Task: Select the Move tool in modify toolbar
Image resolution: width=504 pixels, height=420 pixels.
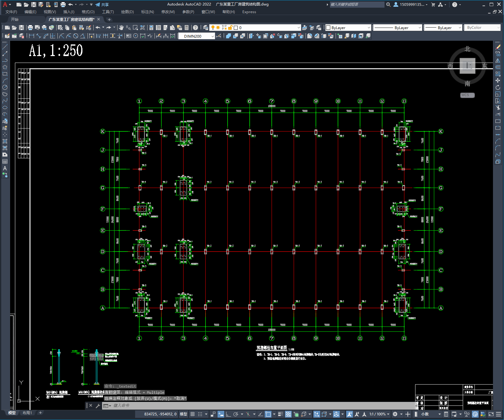Action: (x=498, y=81)
